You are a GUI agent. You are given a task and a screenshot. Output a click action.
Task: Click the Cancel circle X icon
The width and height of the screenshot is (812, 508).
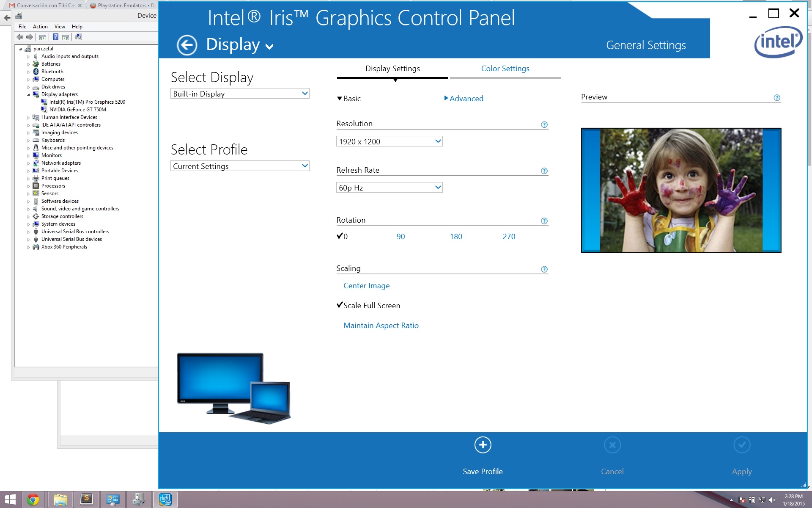click(x=612, y=445)
